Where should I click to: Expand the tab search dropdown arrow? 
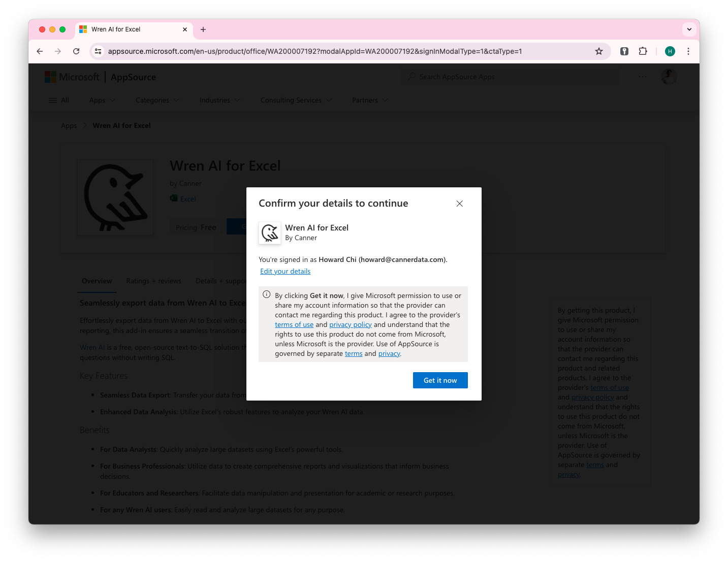tap(689, 29)
